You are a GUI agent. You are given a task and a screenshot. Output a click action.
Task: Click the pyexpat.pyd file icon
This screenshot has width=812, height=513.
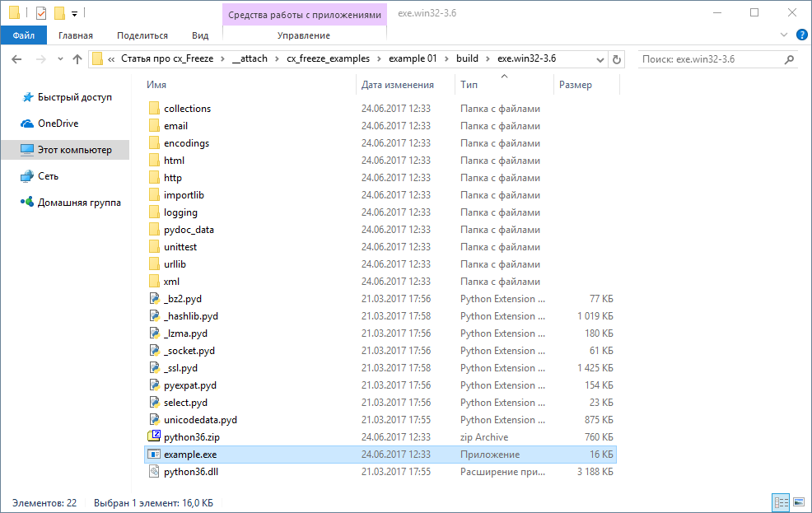(154, 385)
